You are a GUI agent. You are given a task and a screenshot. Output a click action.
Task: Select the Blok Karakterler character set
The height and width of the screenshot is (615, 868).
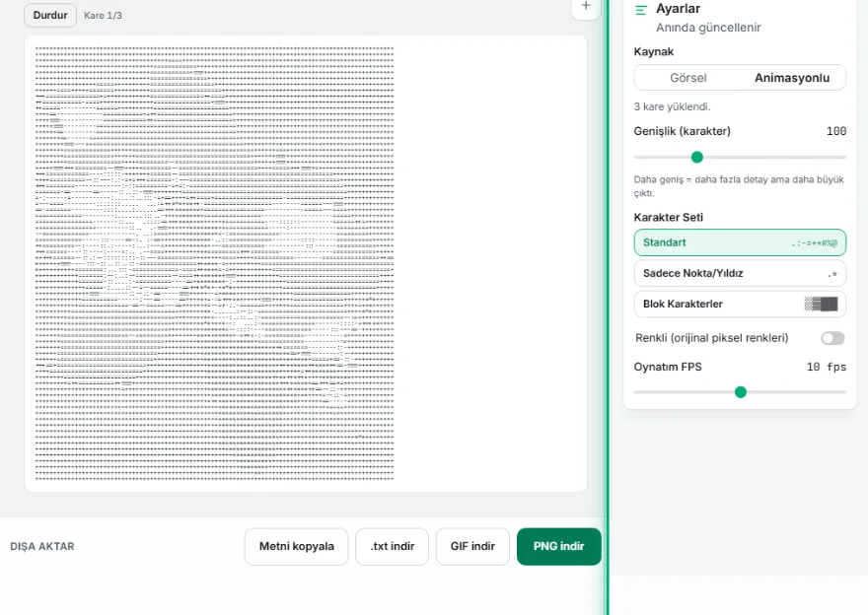click(740, 304)
